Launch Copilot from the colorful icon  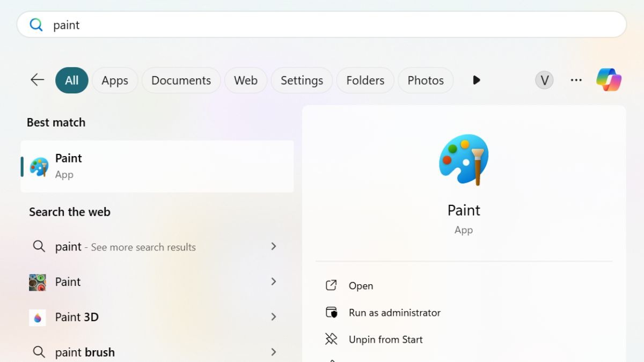click(x=609, y=80)
